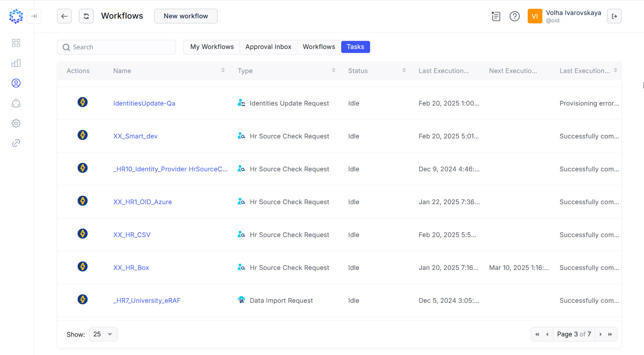Sort the table by Name column

pyautogui.click(x=223, y=70)
